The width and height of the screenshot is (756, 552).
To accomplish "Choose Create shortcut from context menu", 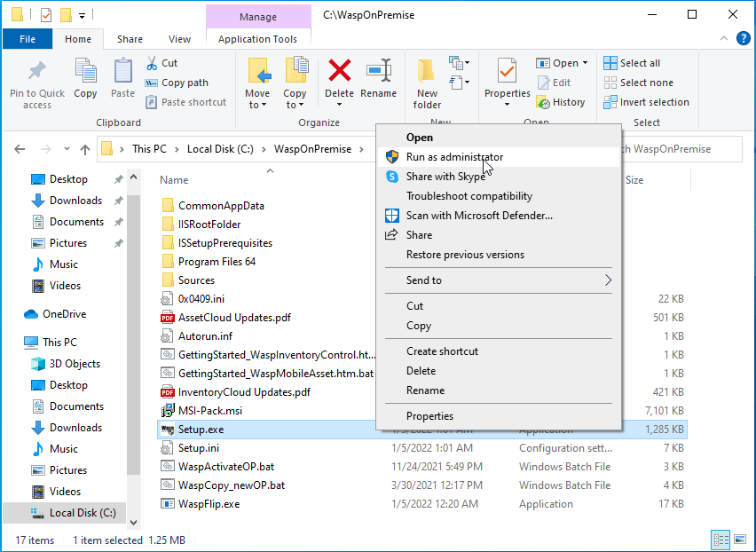I will [499, 351].
